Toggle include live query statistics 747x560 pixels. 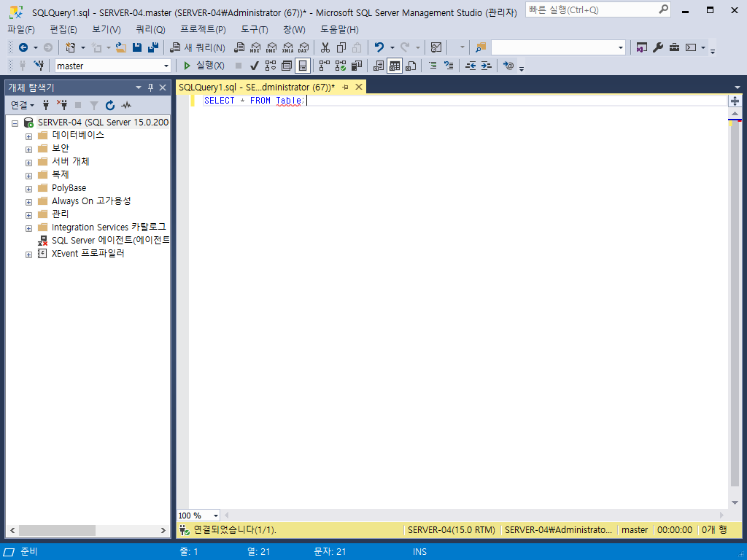point(340,66)
